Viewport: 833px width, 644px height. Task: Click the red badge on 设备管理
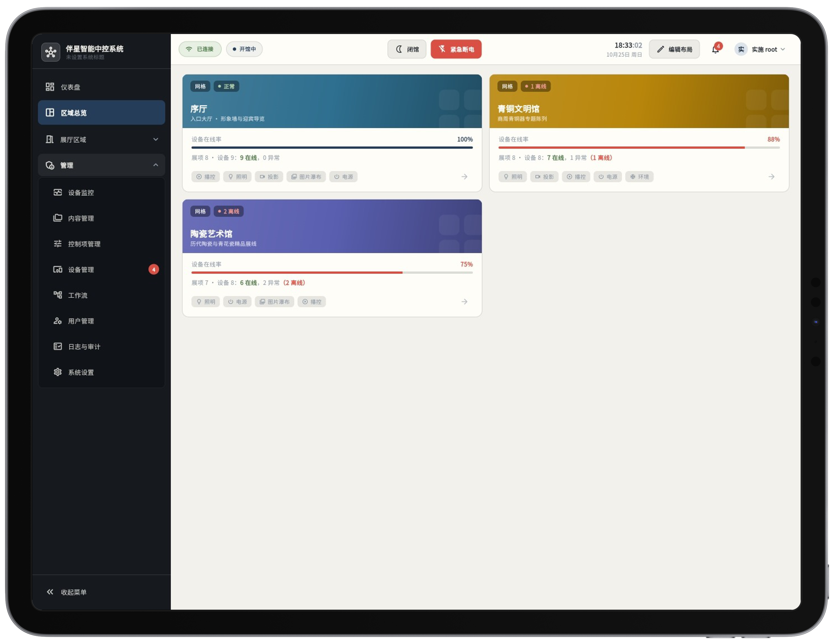click(x=154, y=269)
